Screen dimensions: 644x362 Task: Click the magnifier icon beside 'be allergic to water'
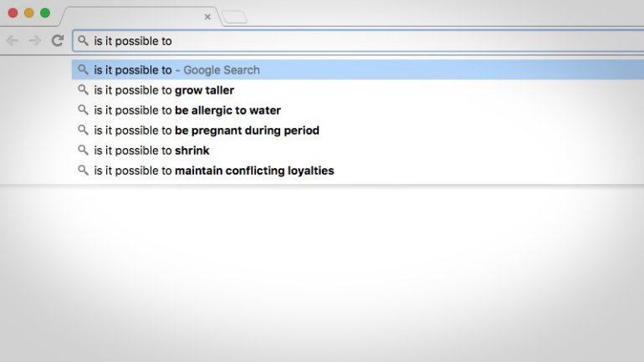pos(83,110)
